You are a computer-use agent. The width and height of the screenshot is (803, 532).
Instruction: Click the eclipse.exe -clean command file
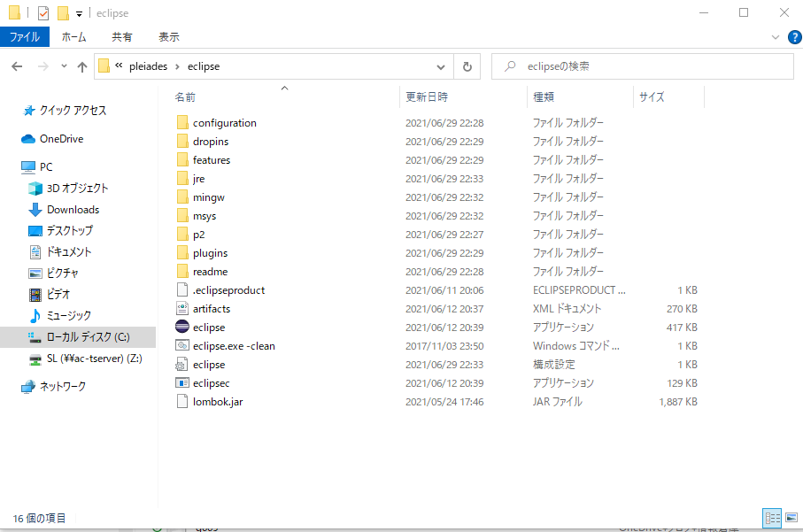tap(233, 346)
